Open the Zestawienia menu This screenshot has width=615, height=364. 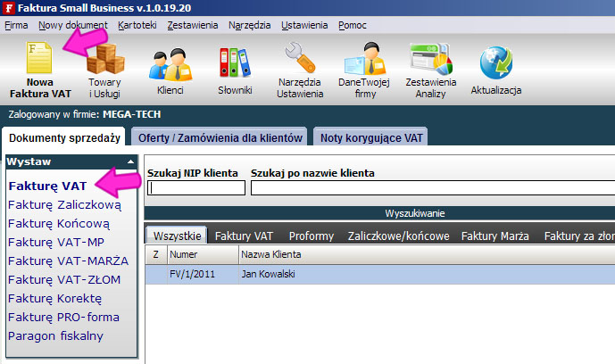pyautogui.click(x=193, y=26)
